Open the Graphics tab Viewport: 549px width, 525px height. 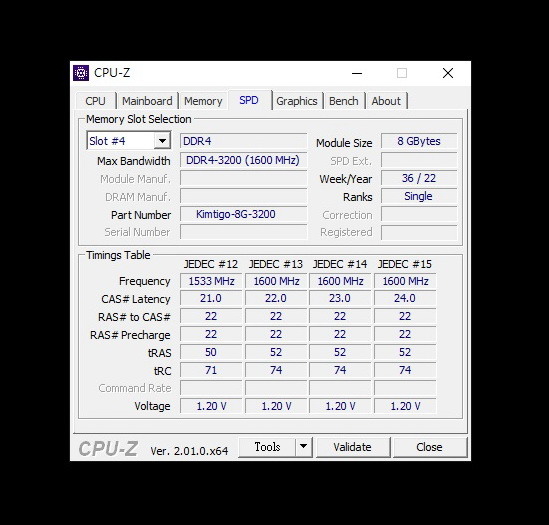pyautogui.click(x=297, y=101)
